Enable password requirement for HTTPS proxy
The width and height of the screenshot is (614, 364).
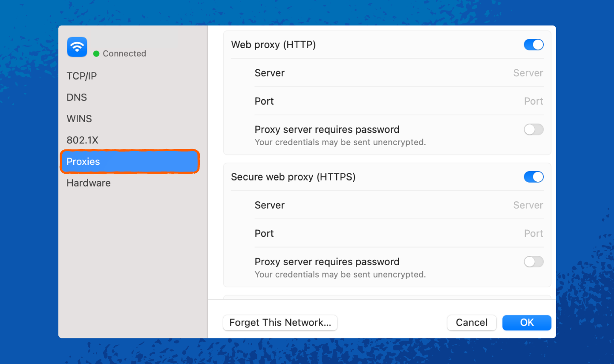click(533, 262)
